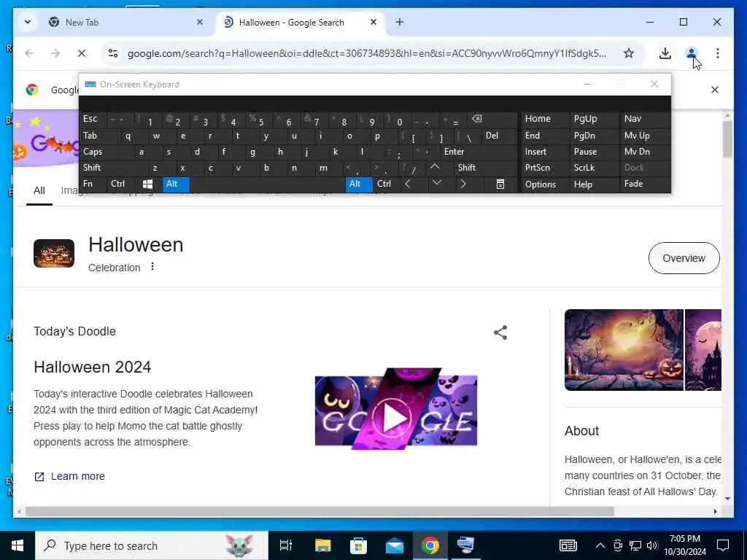The image size is (747, 560).
Task: Tap the Home key on On-Screen Keyboard
Action: (546, 119)
